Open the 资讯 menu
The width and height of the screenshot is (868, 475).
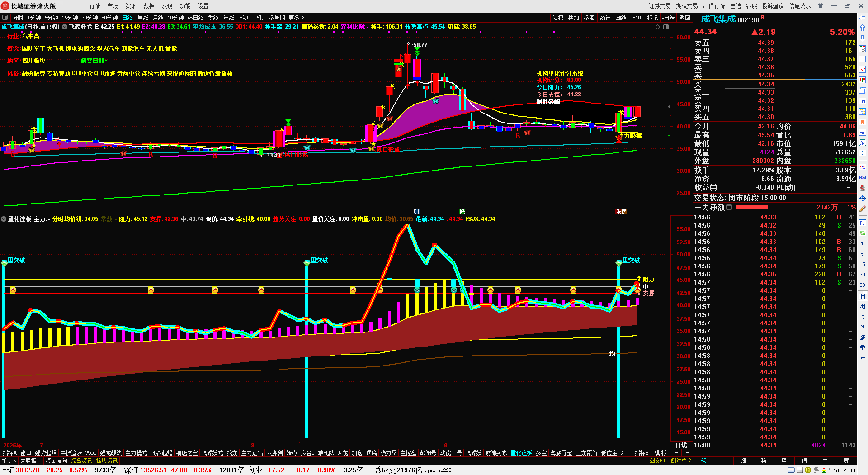[x=131, y=6]
